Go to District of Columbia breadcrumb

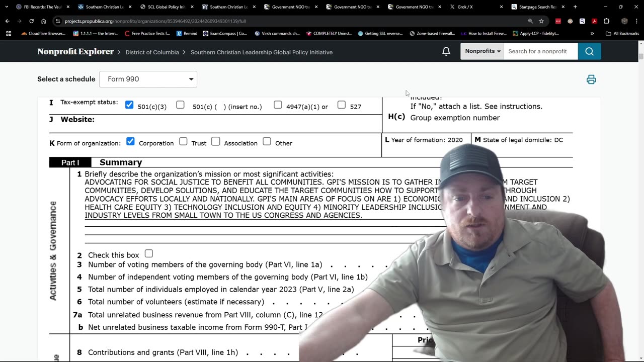(152, 52)
